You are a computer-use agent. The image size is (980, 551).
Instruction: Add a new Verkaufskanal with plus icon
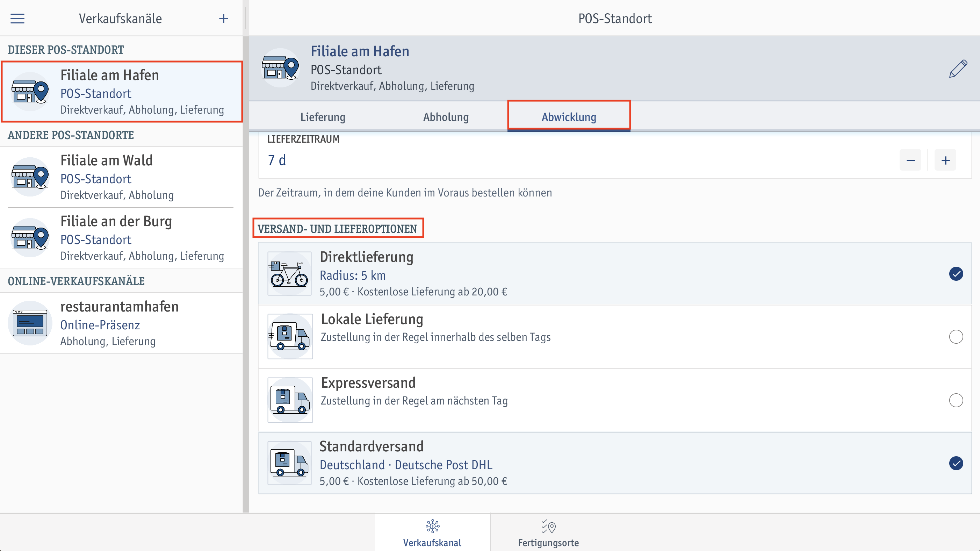coord(224,18)
